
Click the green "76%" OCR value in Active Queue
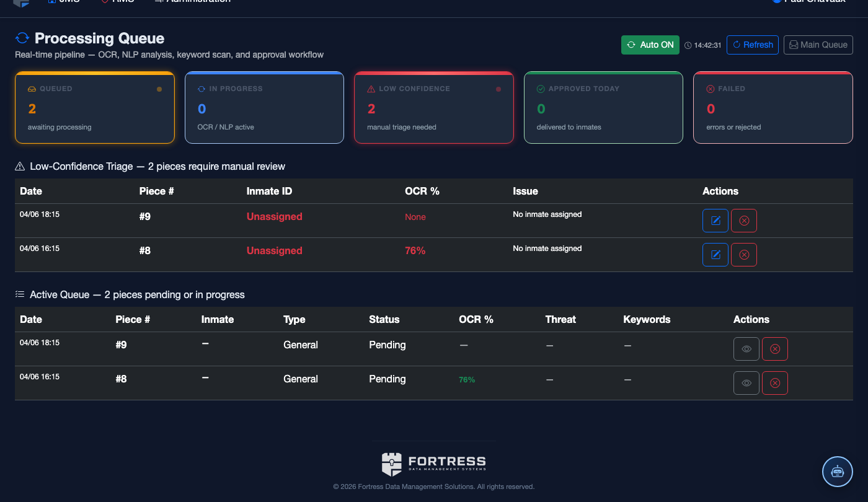pyautogui.click(x=467, y=379)
